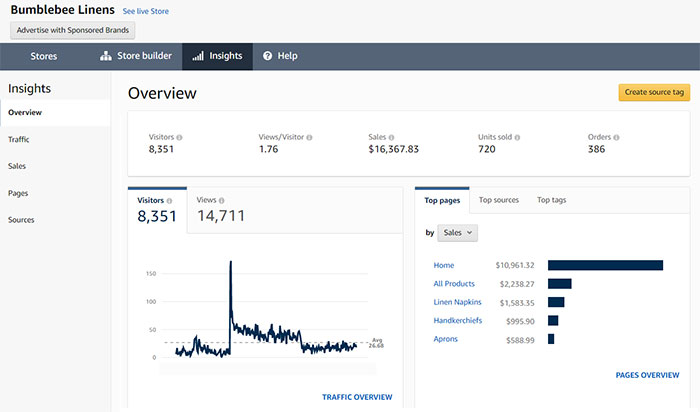Open the Stores navigation item
700x412 pixels.
(x=44, y=56)
